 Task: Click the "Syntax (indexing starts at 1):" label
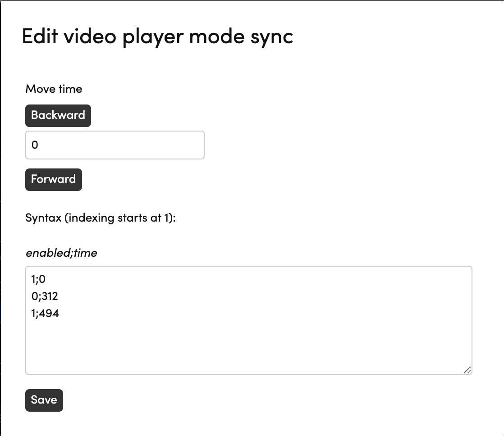[101, 218]
